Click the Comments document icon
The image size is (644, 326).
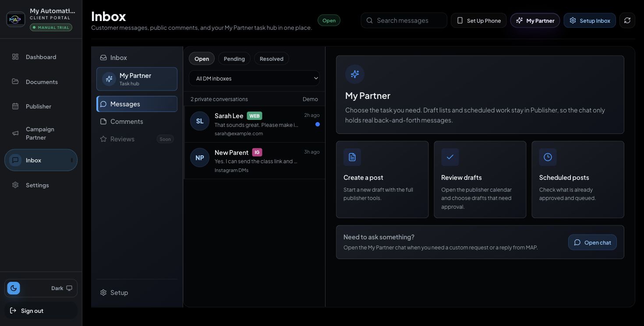pos(103,122)
